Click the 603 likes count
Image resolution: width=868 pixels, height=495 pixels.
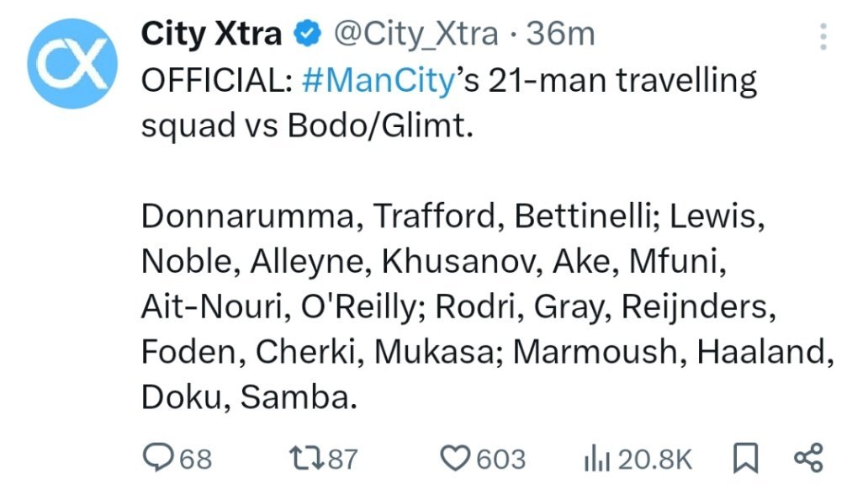[500, 460]
